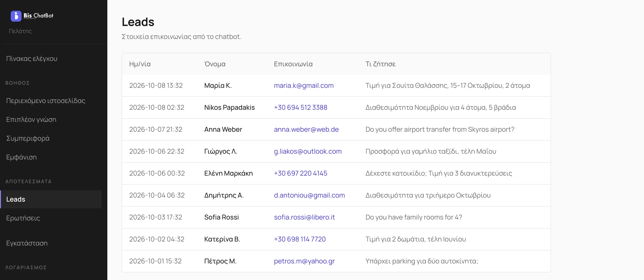Click request "Do you have family rooms for 4?"
This screenshot has height=280, width=644.
coord(414,217)
